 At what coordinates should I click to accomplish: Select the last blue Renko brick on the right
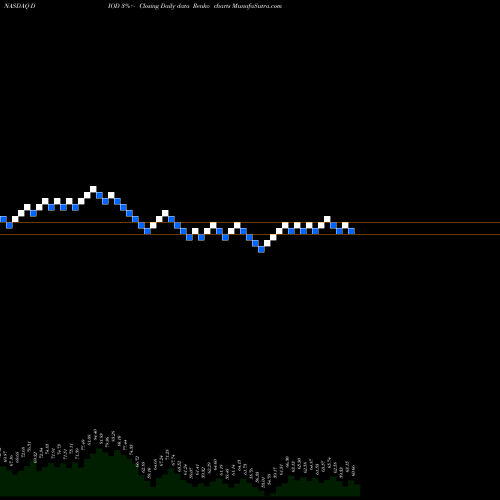351,231
